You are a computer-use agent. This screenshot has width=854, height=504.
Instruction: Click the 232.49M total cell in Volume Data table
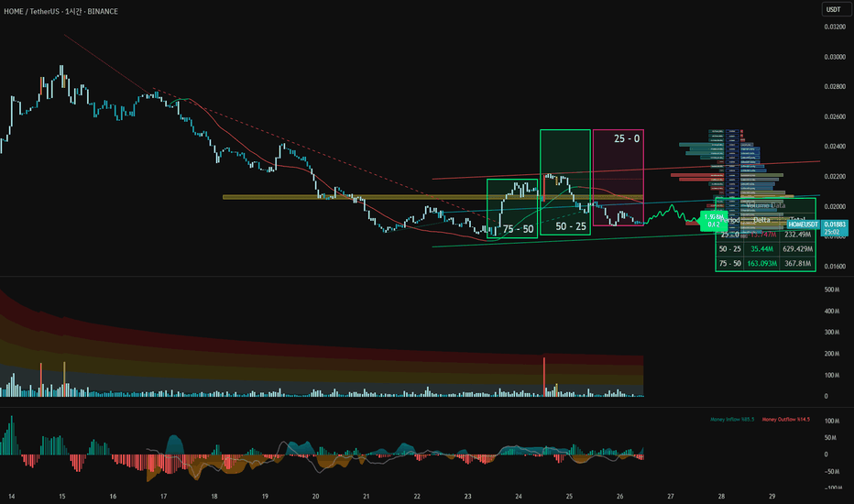coord(798,235)
